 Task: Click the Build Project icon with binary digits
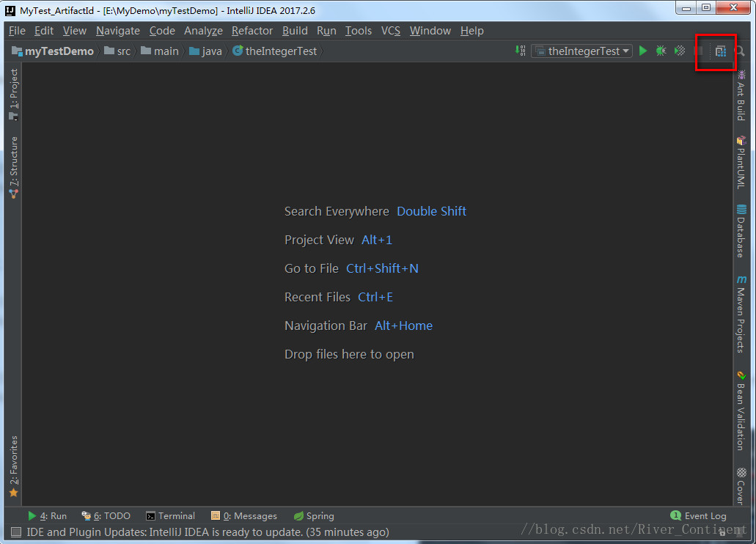click(520, 51)
